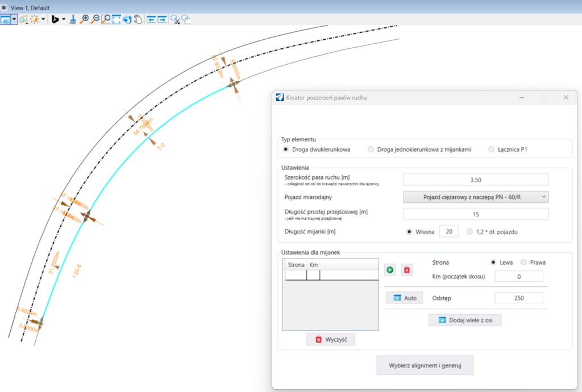
Task: Open the Pojazd miarodajny dropdown
Action: click(476, 197)
